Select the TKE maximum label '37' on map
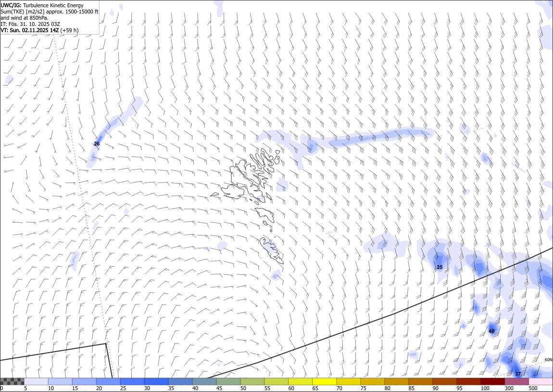 coord(518,374)
